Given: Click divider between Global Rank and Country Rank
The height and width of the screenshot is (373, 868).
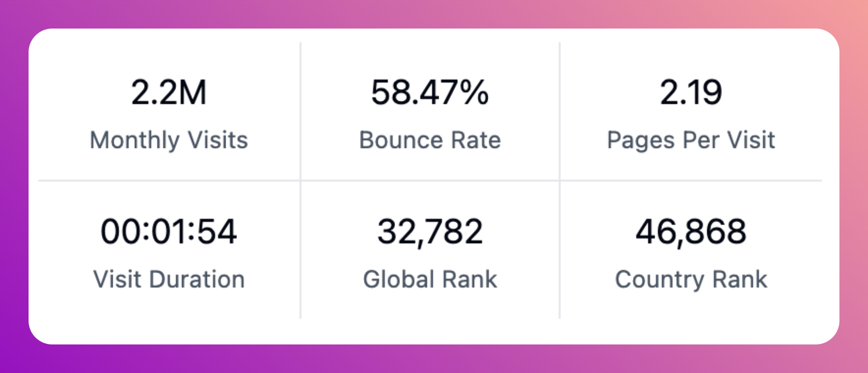Looking at the screenshot, I should pos(560,250).
